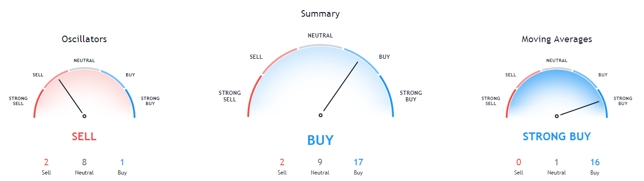The image size is (644, 181).
Task: Click the blue BUY rating under Summary
Action: pyautogui.click(x=320, y=140)
